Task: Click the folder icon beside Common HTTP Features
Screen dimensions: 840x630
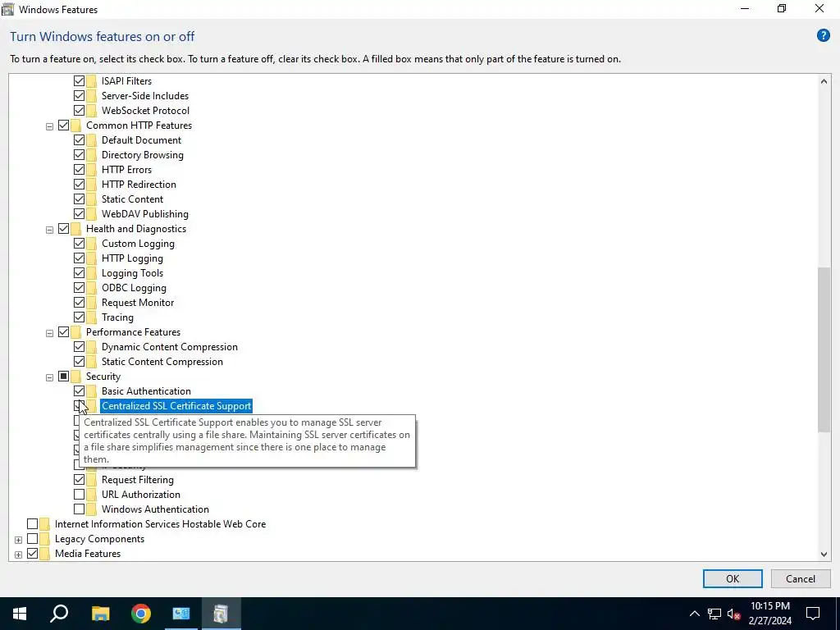Action: 76,126
